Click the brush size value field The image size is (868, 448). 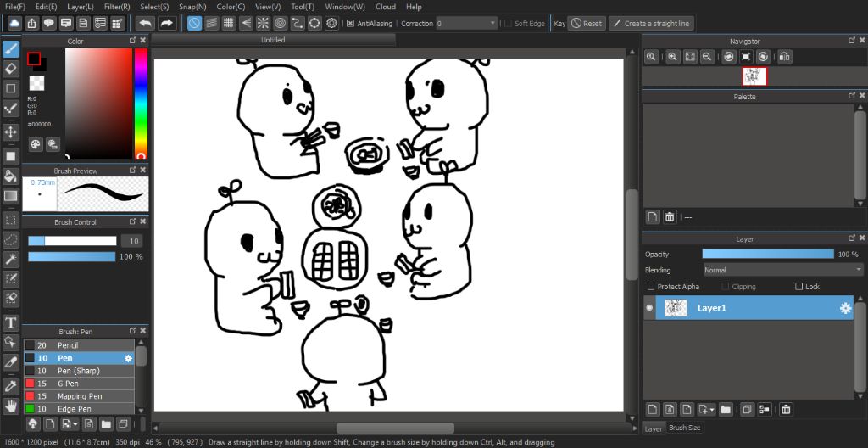pyautogui.click(x=131, y=241)
